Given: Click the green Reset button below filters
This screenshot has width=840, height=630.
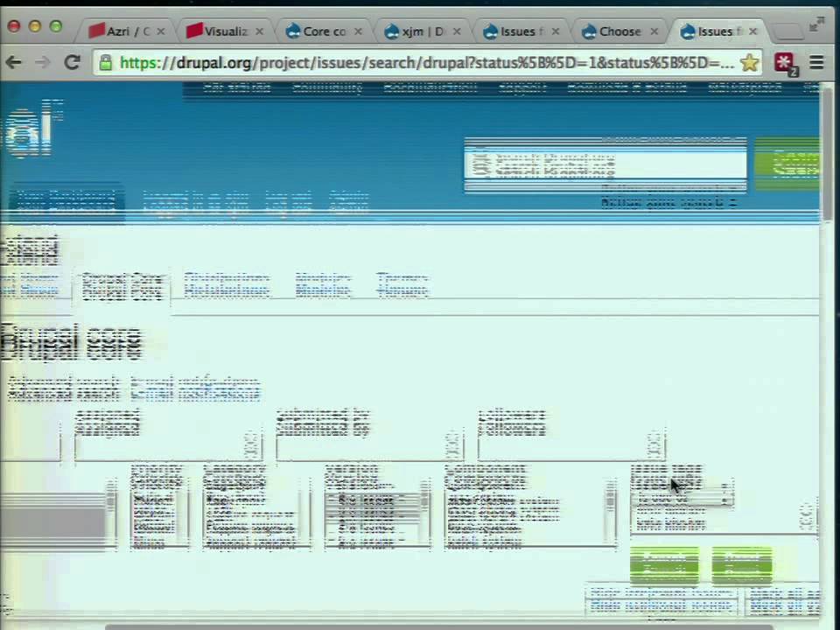Looking at the screenshot, I should 742,564.
